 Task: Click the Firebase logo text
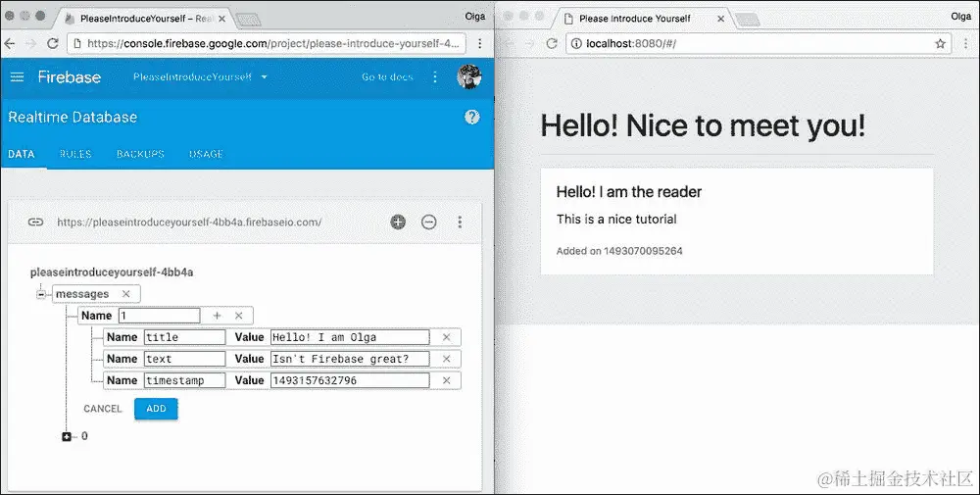pos(69,76)
